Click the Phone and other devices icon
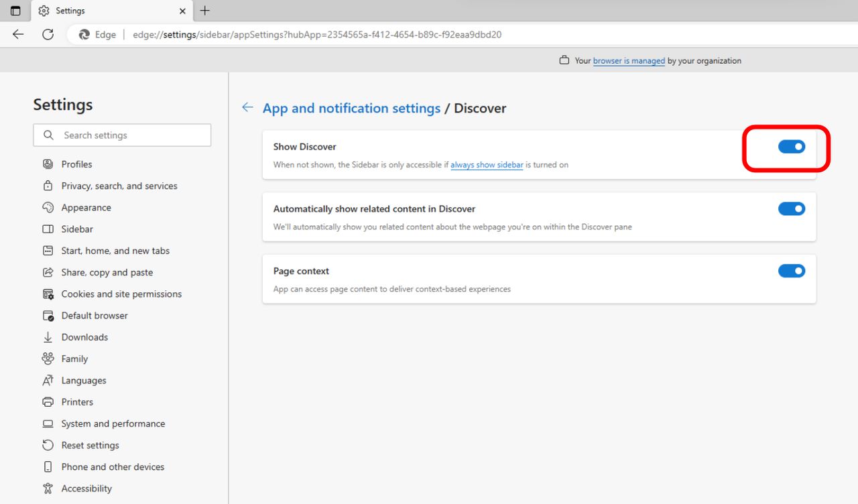This screenshot has height=504, width=858. point(48,466)
